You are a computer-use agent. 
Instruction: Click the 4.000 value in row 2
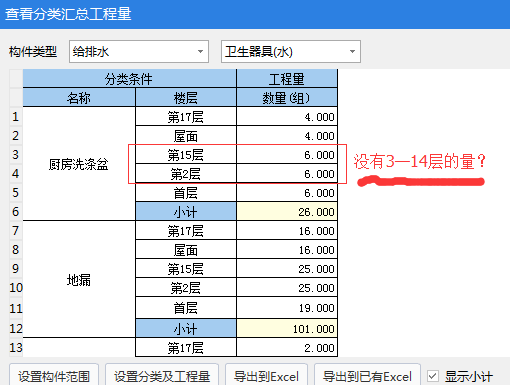point(287,136)
